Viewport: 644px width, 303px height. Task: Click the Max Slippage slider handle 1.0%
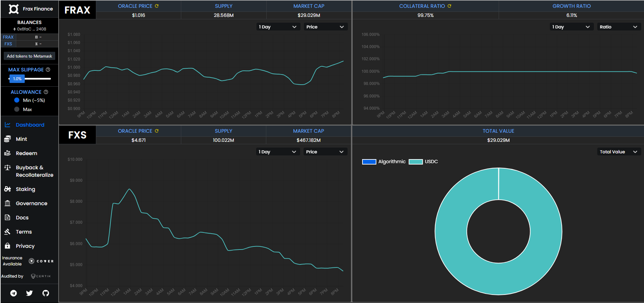[x=17, y=79]
